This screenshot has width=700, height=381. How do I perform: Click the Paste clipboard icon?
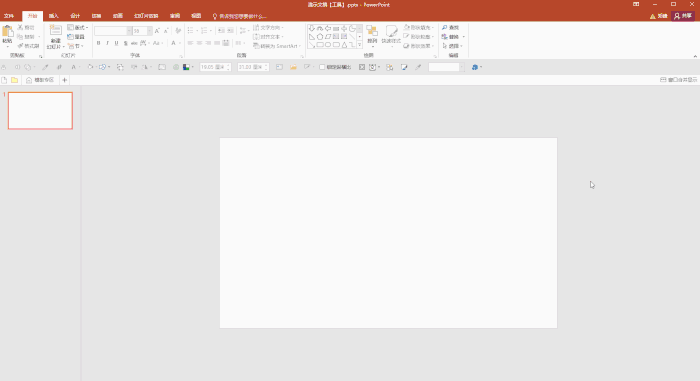tap(8, 32)
